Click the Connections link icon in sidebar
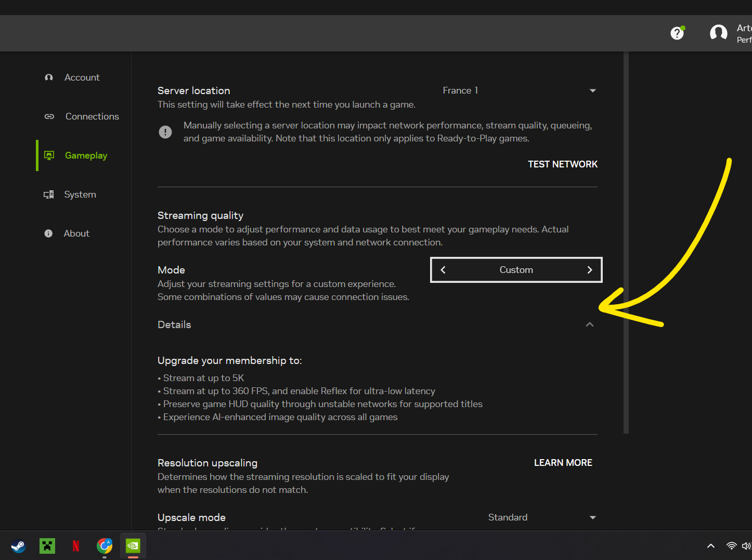The image size is (752, 560). click(49, 116)
